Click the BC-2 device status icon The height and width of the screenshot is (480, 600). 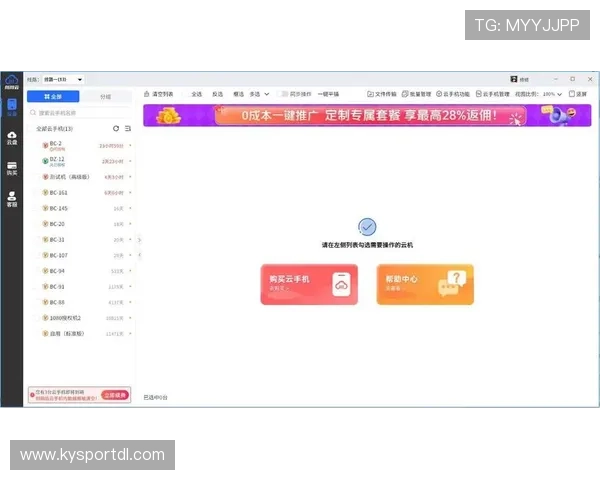(x=45, y=145)
